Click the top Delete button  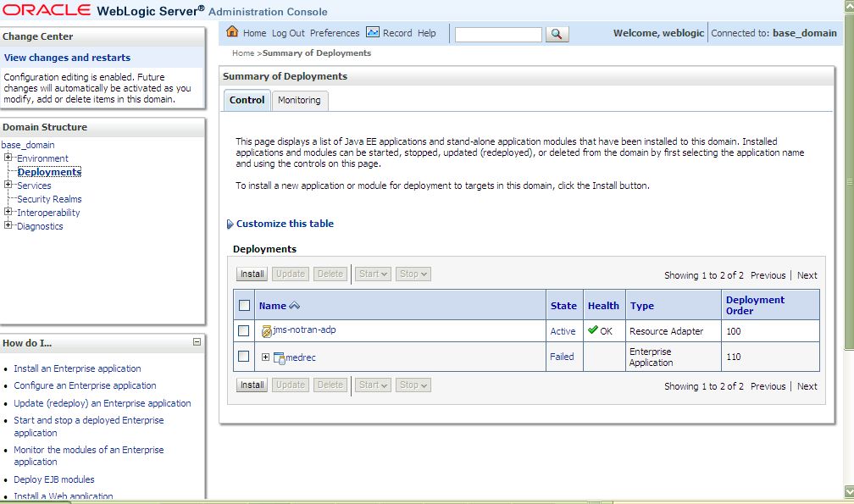[330, 274]
